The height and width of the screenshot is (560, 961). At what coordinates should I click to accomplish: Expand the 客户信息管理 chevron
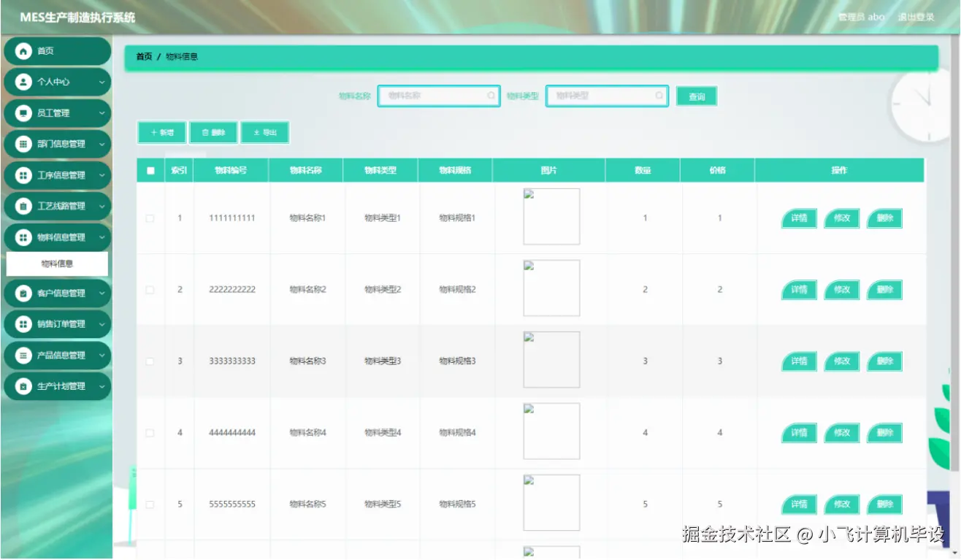click(x=102, y=294)
